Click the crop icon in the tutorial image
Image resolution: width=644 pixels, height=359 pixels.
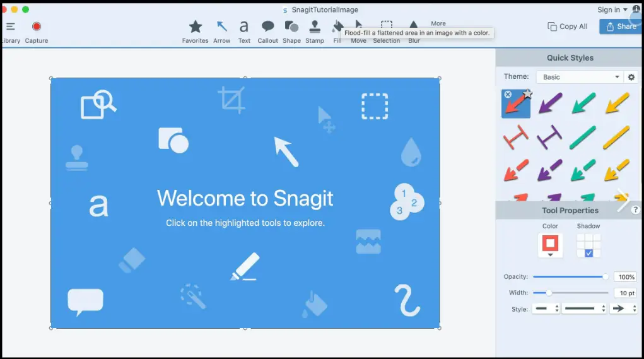231,100
